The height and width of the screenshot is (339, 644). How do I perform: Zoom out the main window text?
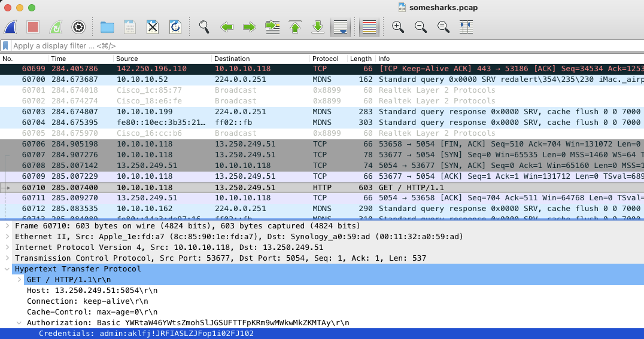[421, 27]
